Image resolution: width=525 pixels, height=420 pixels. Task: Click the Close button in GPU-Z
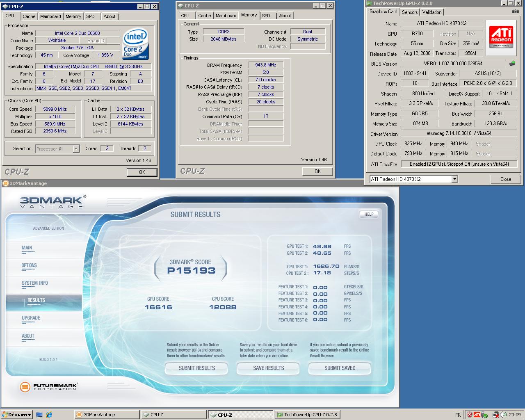pos(506,179)
